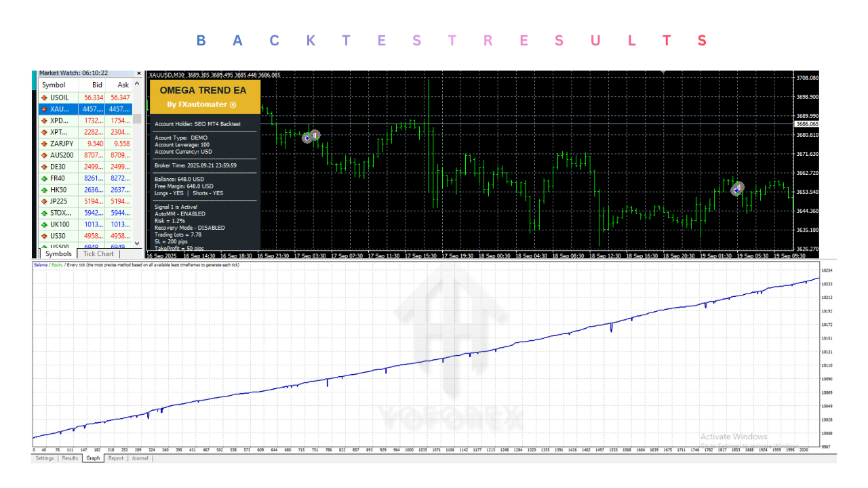Open the Settings tab of the tester
This screenshot has width=868, height=488.
pyautogui.click(x=44, y=458)
